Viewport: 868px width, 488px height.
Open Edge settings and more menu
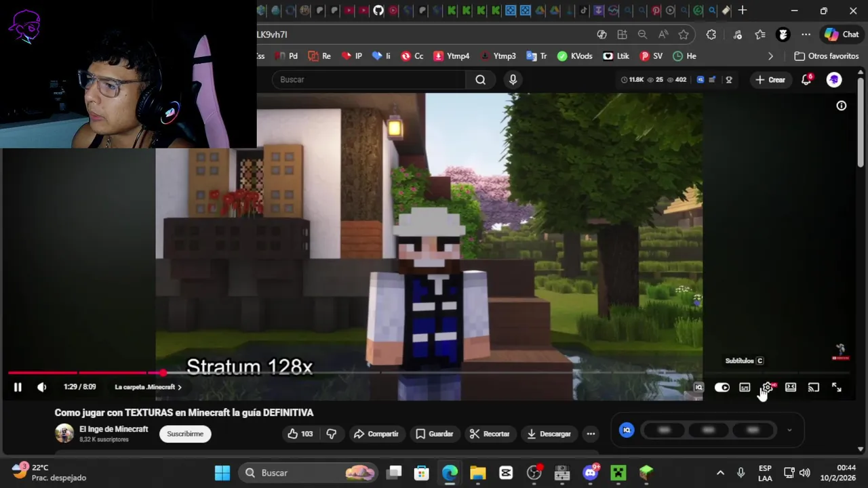pyautogui.click(x=806, y=35)
